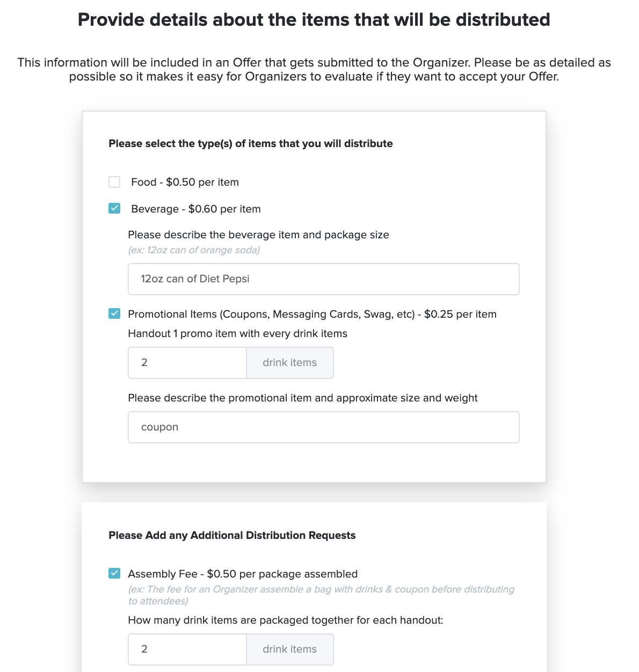Click the Food - $0.50 per item label
Image resolution: width=639 pixels, height=672 pixels.
tap(185, 182)
